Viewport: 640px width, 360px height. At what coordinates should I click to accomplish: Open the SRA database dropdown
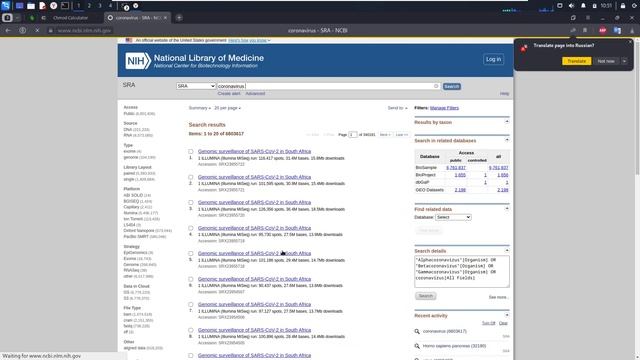pos(196,86)
